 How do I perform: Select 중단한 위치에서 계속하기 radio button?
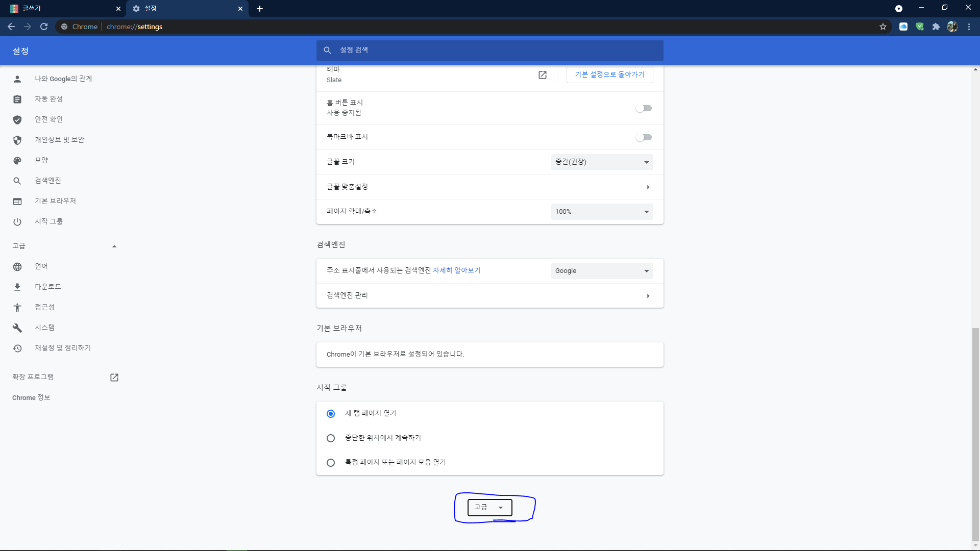click(x=331, y=438)
